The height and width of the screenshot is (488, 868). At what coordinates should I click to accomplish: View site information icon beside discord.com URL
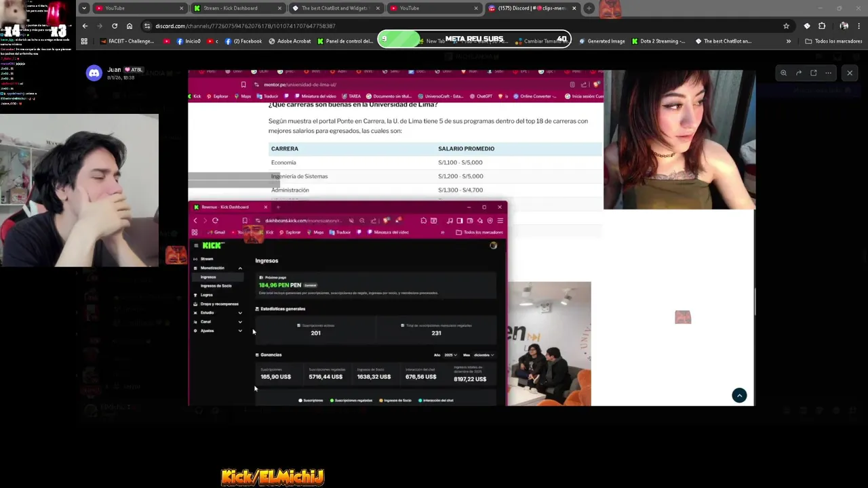pos(147,26)
